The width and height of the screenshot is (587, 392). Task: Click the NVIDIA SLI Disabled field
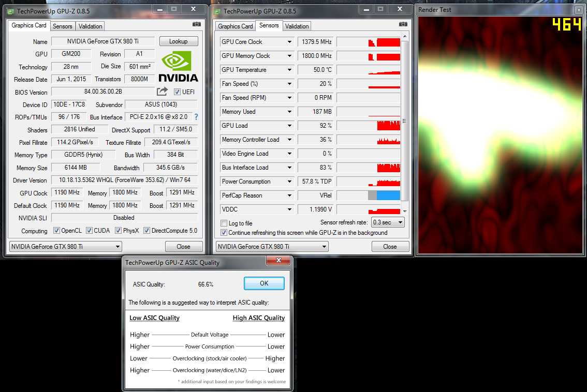click(x=125, y=218)
